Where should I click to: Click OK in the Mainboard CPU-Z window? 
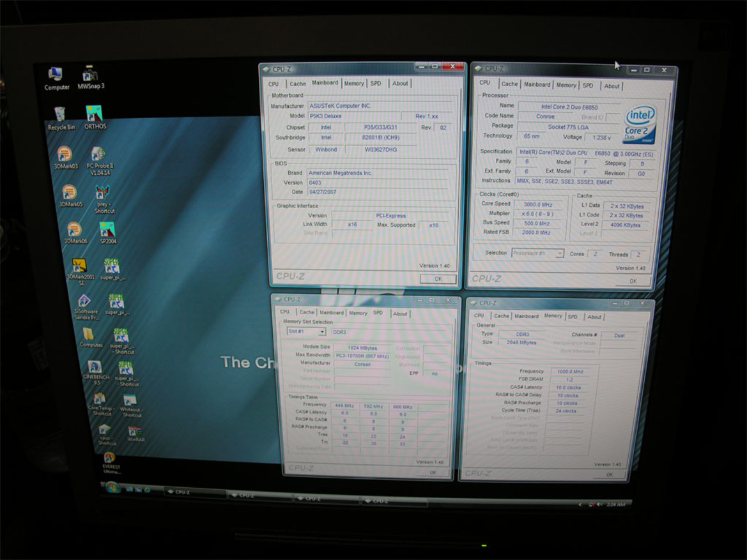click(438, 279)
